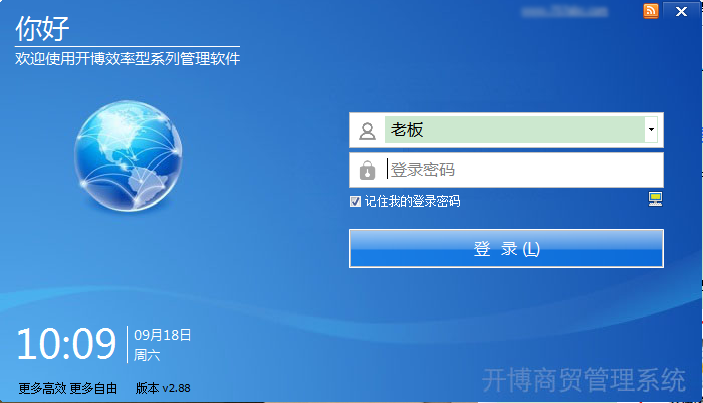Click the user avatar icon

click(367, 130)
